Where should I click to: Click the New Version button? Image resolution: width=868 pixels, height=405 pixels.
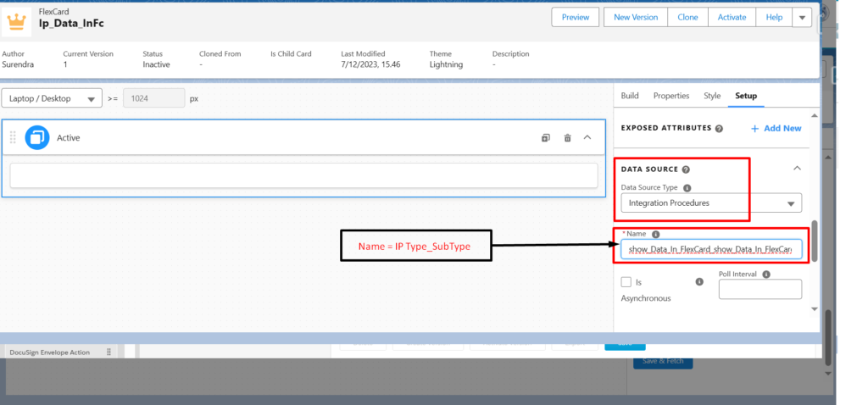point(636,17)
